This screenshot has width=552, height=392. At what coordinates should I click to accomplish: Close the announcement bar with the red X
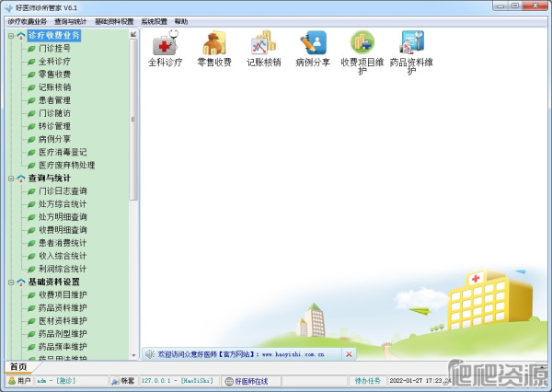(x=349, y=353)
